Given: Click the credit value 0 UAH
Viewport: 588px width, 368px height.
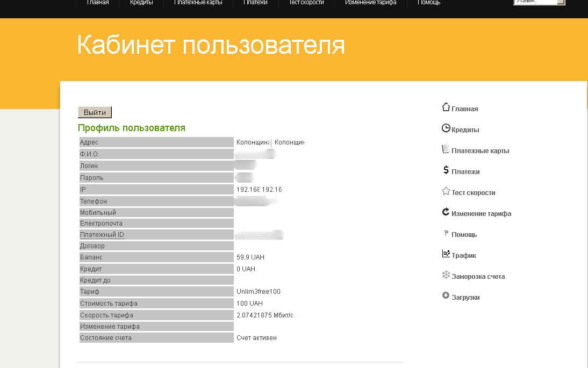Looking at the screenshot, I should [x=246, y=269].
